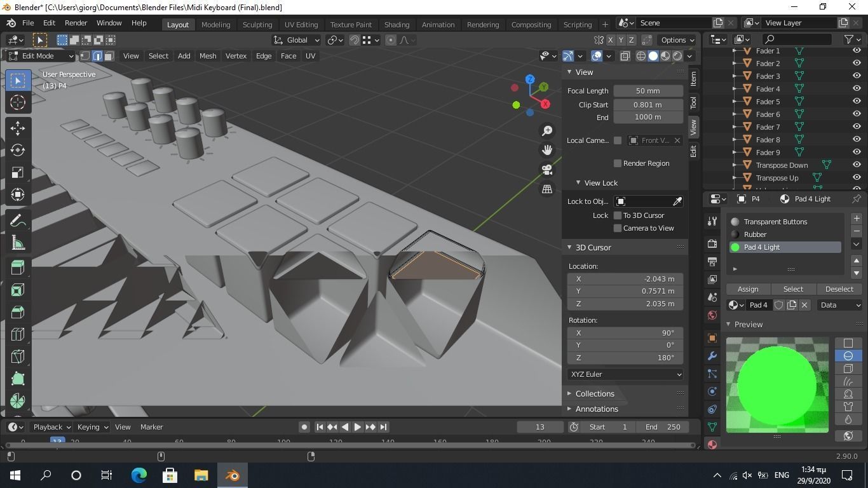Screen dimensions: 868x488
Task: Select the Annotate tool
Action: 18,220
